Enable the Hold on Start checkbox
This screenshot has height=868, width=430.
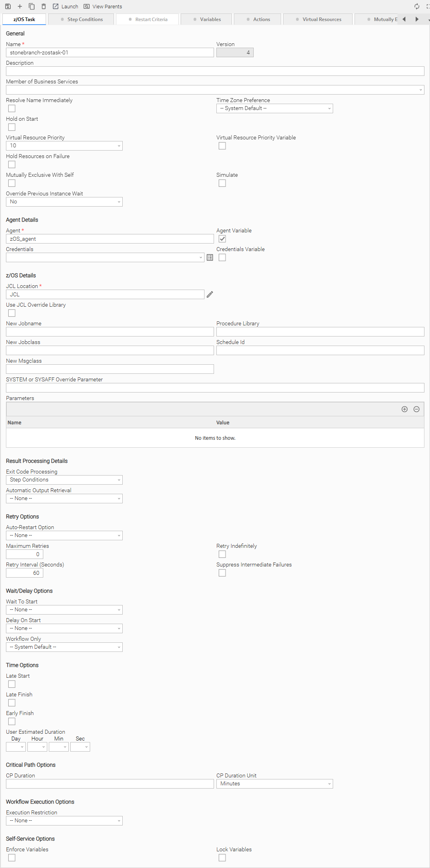click(x=12, y=127)
